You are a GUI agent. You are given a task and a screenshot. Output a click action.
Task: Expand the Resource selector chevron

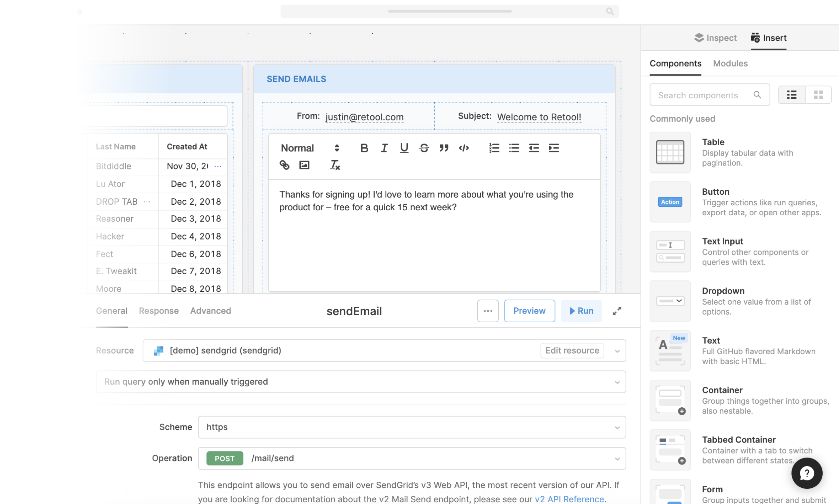(x=617, y=351)
